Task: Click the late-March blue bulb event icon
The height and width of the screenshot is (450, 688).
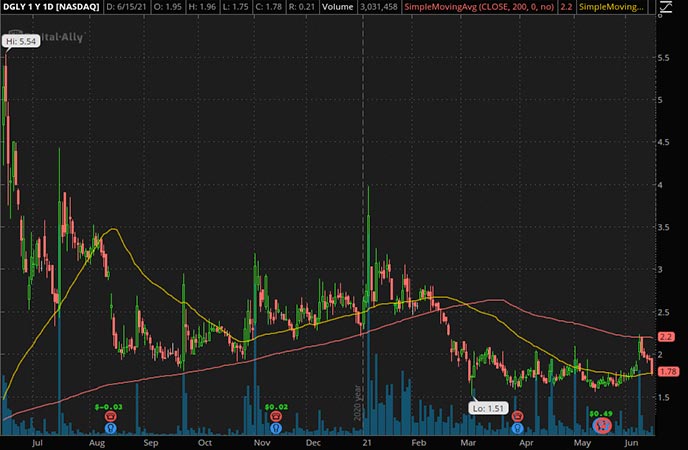Action: (517, 428)
